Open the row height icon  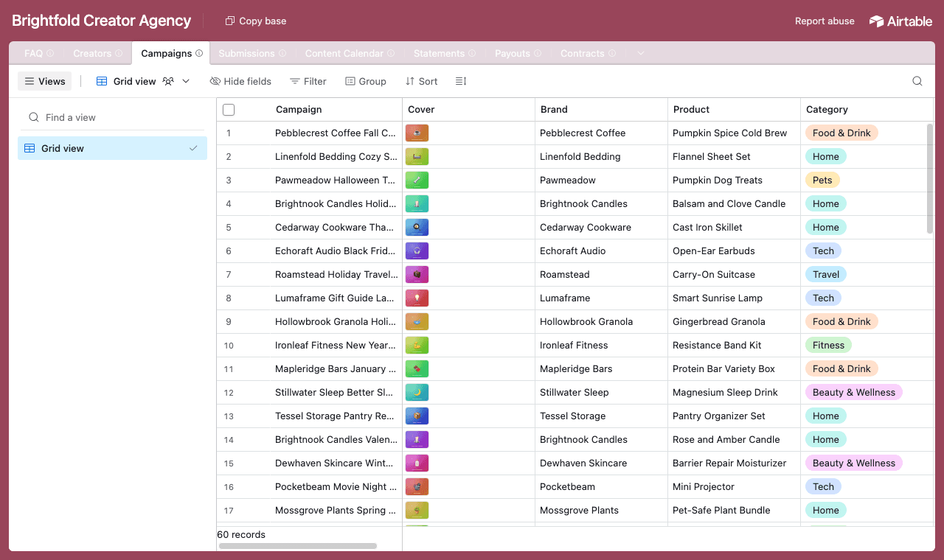461,81
